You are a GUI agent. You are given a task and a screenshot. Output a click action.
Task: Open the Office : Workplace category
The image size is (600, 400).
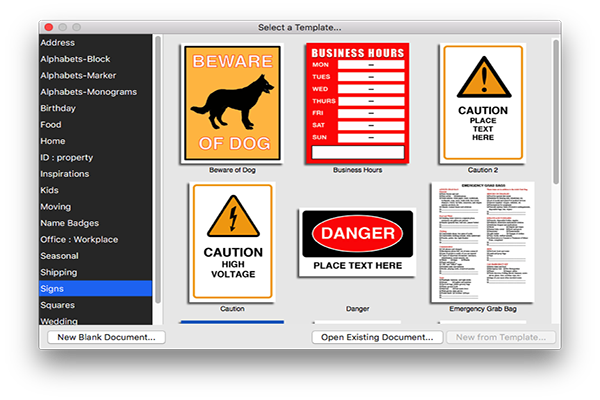click(95, 240)
